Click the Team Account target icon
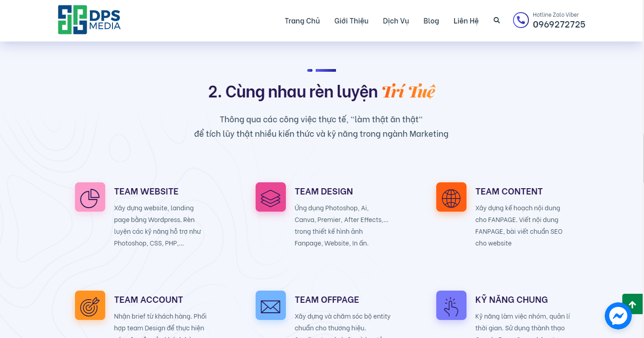Screen dimensions: 644x338 click(90, 306)
